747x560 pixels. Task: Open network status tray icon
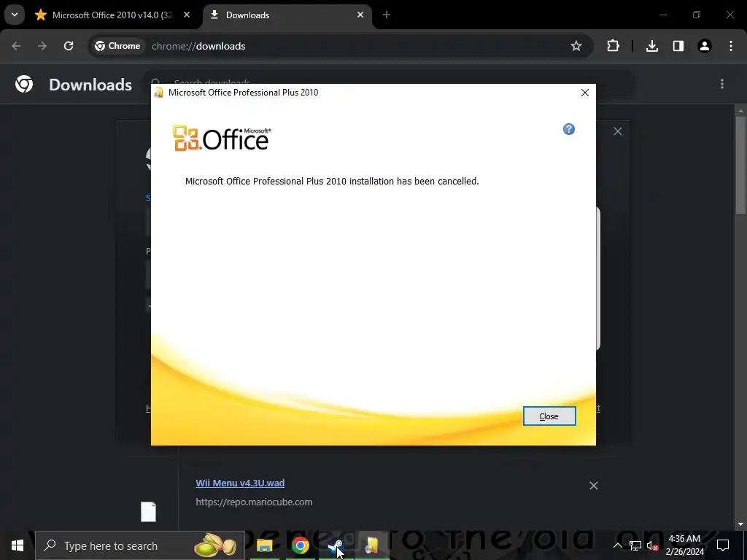click(x=635, y=545)
